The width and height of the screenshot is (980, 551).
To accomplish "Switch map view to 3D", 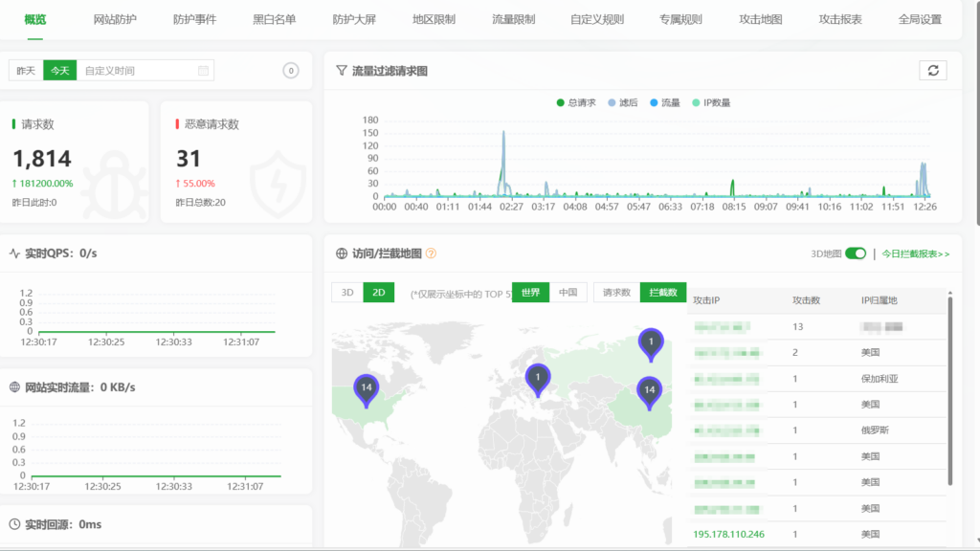I will tap(347, 293).
